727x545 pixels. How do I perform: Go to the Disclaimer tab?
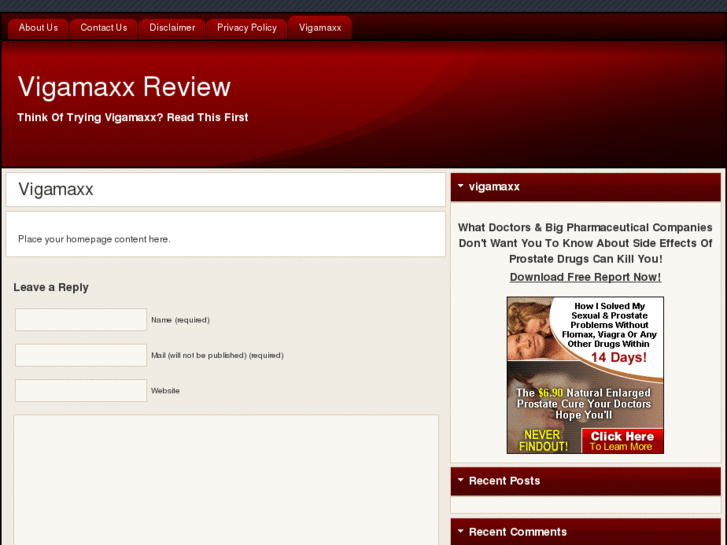[172, 28]
